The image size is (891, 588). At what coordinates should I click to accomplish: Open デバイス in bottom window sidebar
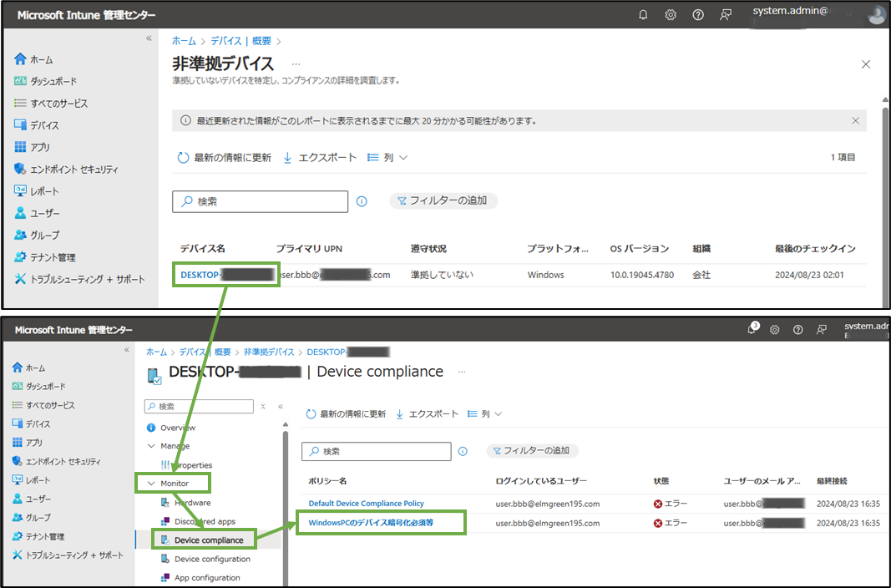[31, 423]
